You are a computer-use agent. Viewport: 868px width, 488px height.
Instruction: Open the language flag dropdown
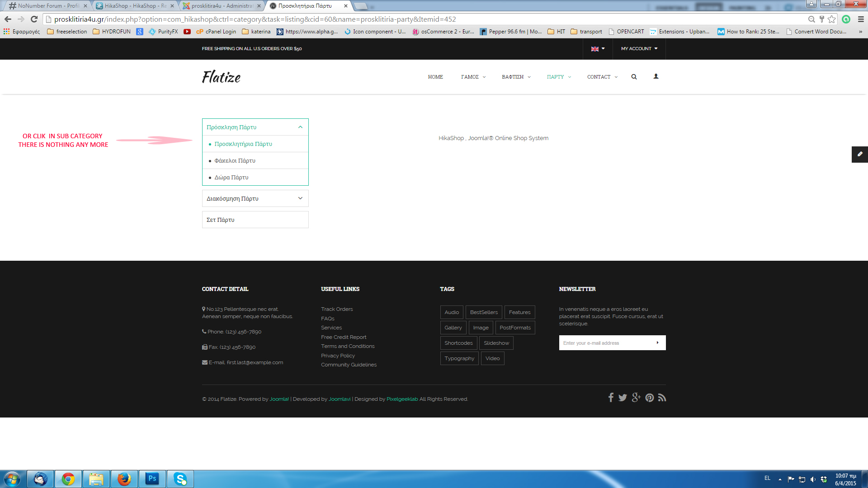point(598,49)
